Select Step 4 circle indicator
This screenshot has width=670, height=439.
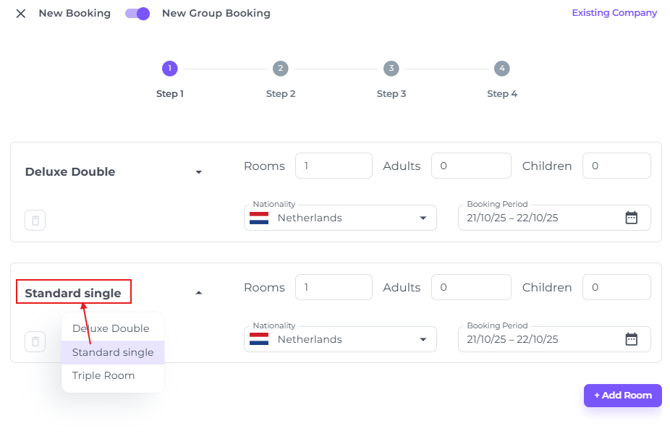(x=501, y=69)
